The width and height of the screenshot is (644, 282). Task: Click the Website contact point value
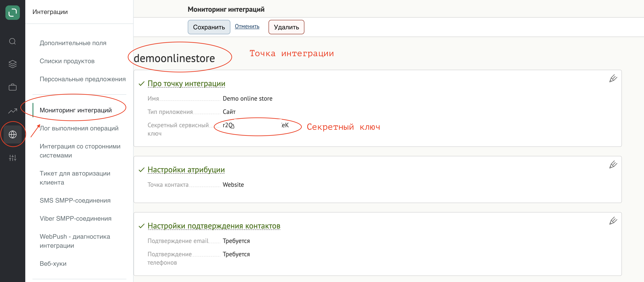(x=233, y=185)
